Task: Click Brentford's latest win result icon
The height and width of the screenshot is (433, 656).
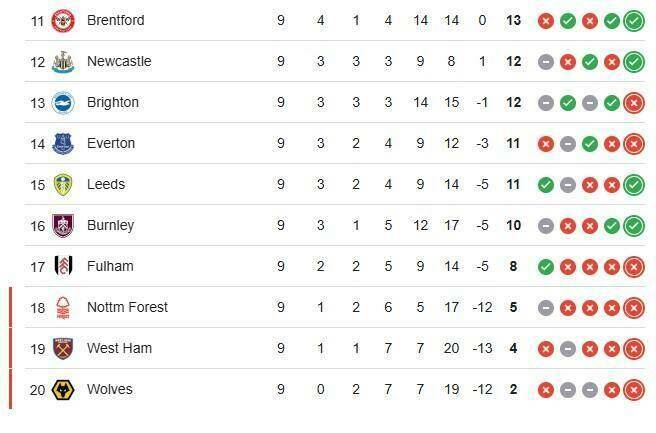Action: tap(633, 20)
